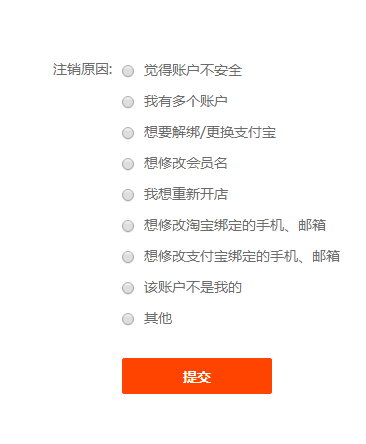Select the 我有多个账户 radio button circle
Screen dimensions: 366x444
(128, 102)
